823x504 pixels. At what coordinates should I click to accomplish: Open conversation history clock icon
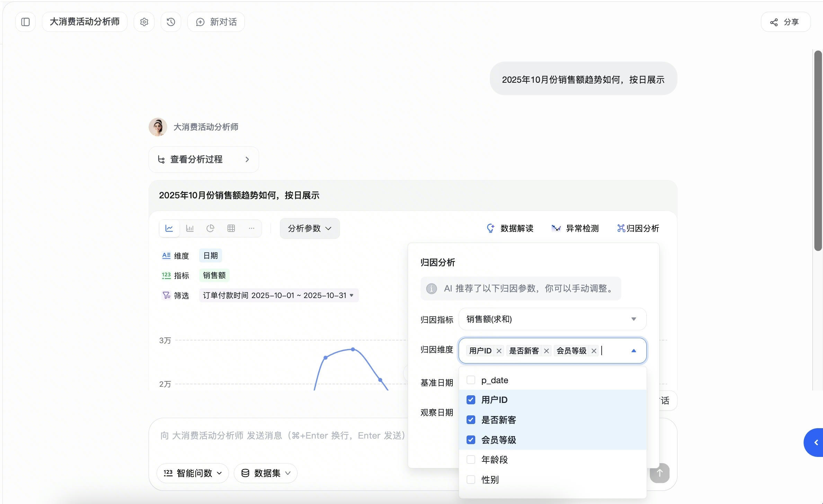click(x=171, y=22)
